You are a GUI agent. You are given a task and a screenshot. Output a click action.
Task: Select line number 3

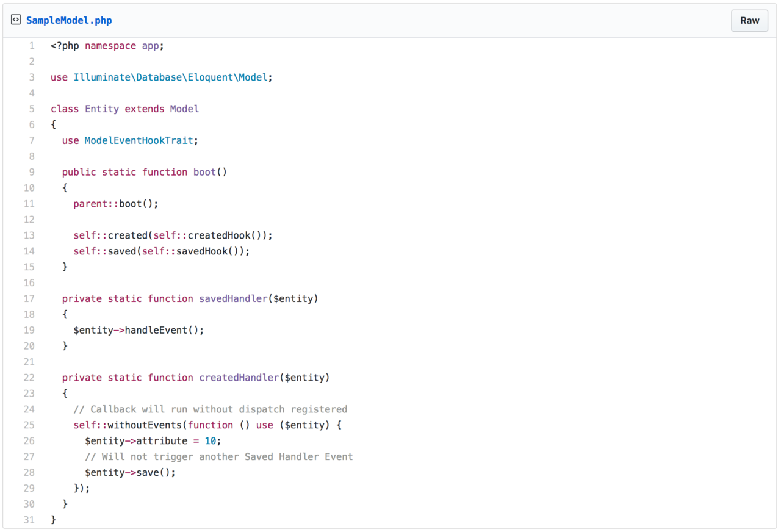32,77
